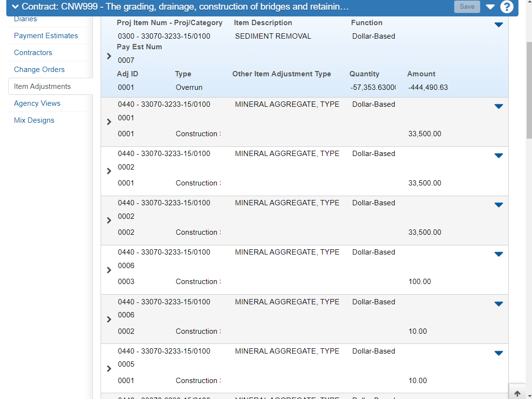532x399 pixels.
Task: Click the Adj ID column header
Action: 127,74
